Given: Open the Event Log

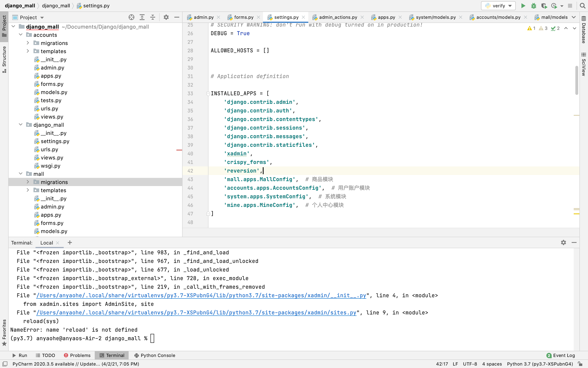Looking at the screenshot, I should 561,355.
